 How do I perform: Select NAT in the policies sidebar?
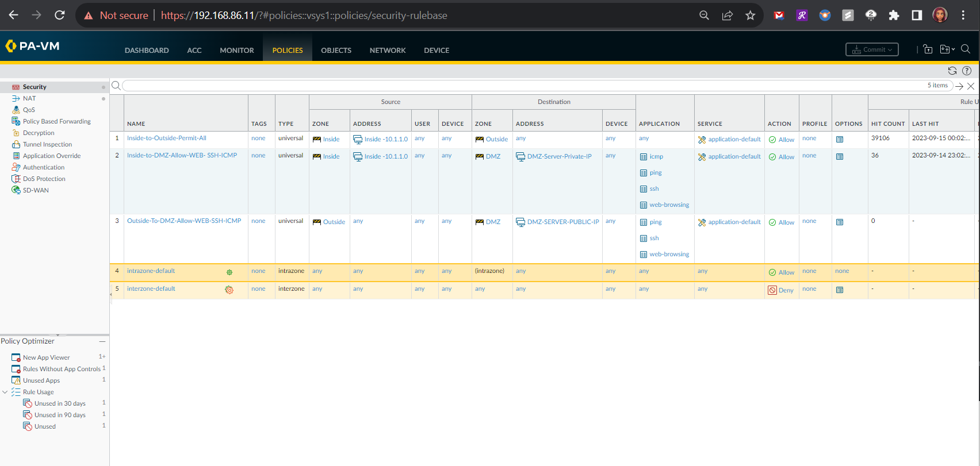29,98
